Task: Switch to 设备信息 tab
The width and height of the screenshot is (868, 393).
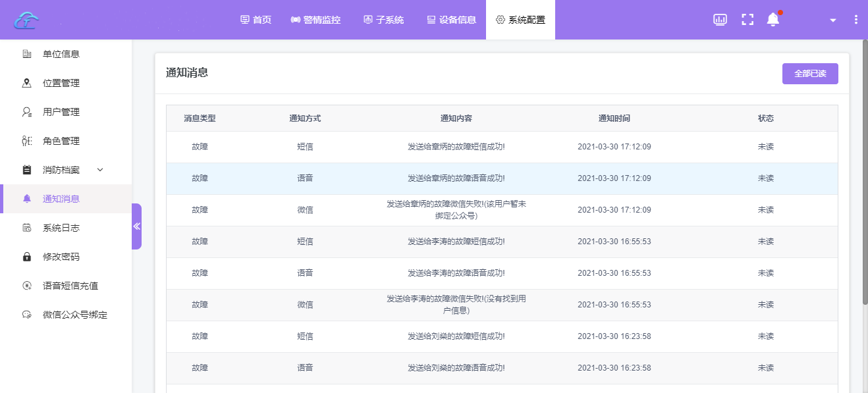Action: (451, 20)
